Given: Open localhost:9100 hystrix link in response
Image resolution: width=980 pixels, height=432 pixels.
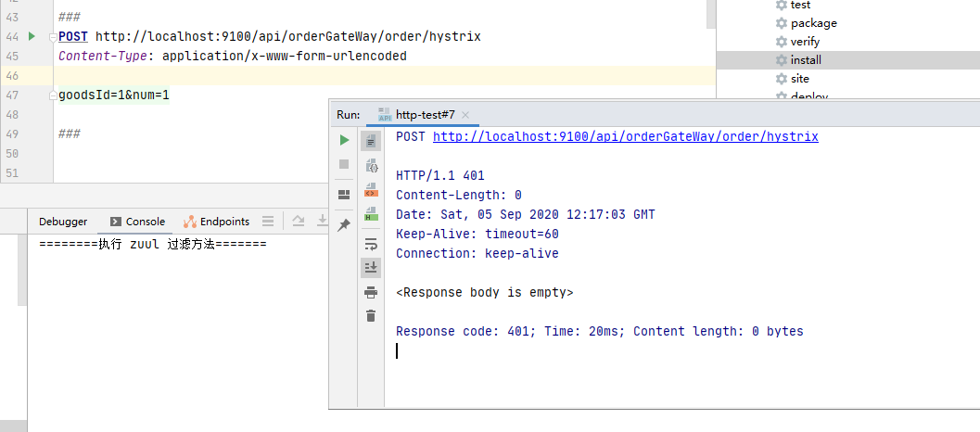Looking at the screenshot, I should click(625, 136).
